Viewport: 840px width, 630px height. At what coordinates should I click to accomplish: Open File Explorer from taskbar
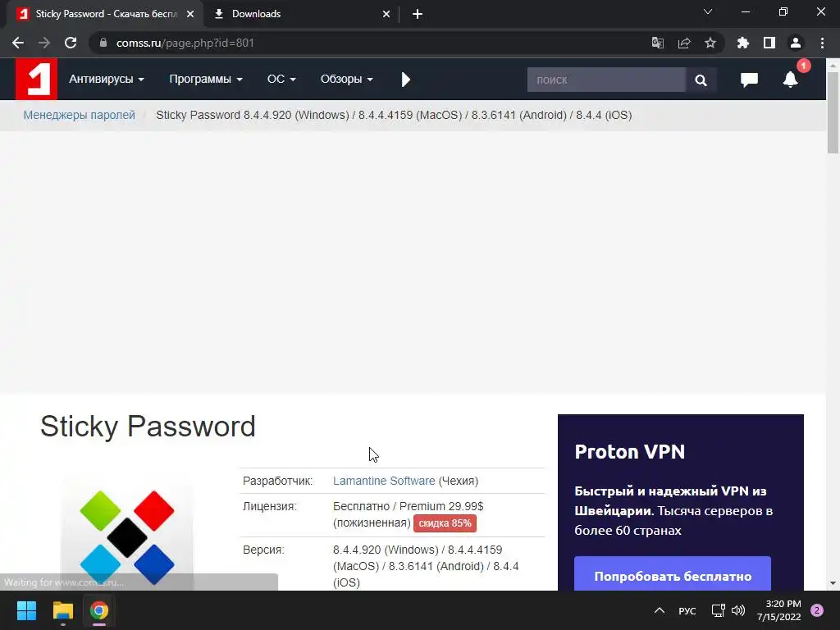tap(62, 610)
